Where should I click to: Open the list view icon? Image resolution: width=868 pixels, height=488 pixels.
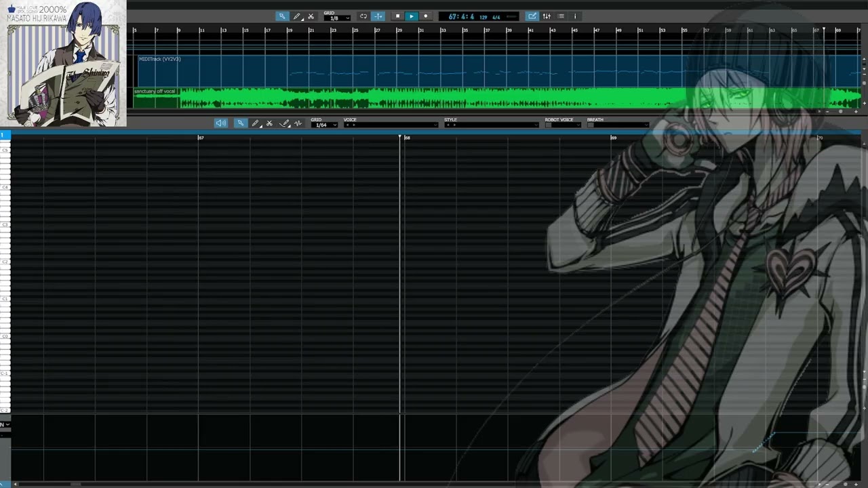561,16
